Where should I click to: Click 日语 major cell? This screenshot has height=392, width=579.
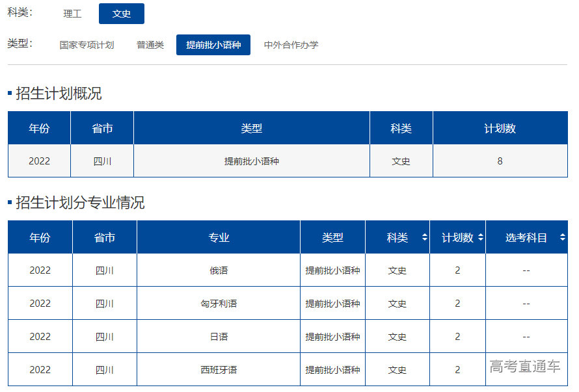click(219, 337)
